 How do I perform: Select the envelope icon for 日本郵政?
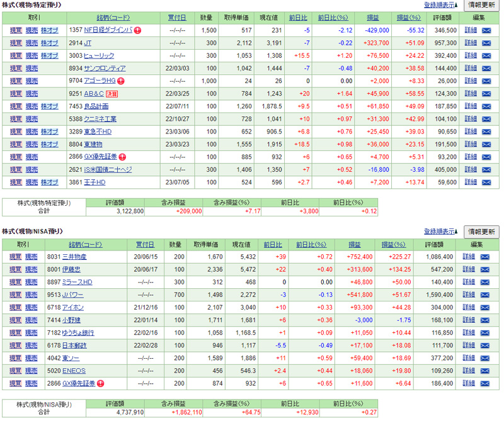pyautogui.click(x=484, y=345)
